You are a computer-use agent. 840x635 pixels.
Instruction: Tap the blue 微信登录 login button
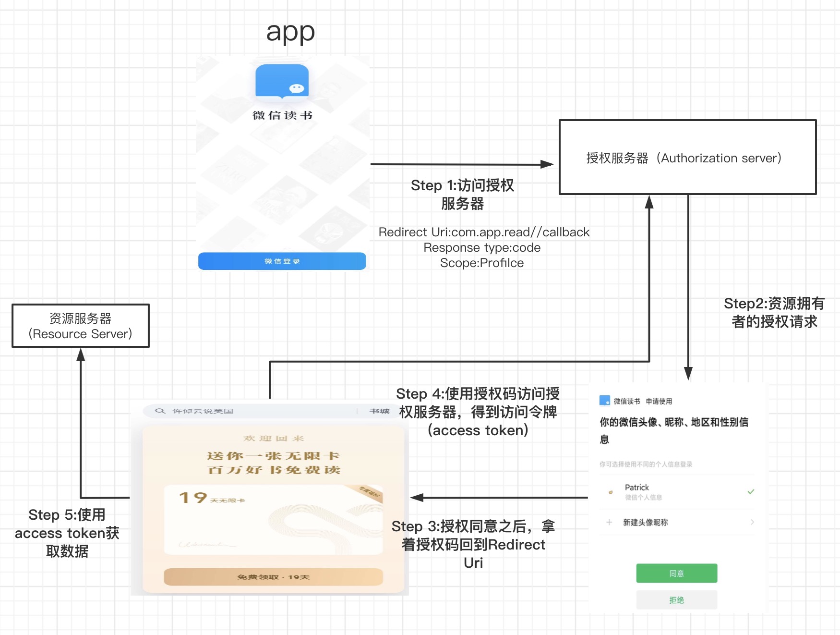tap(282, 261)
